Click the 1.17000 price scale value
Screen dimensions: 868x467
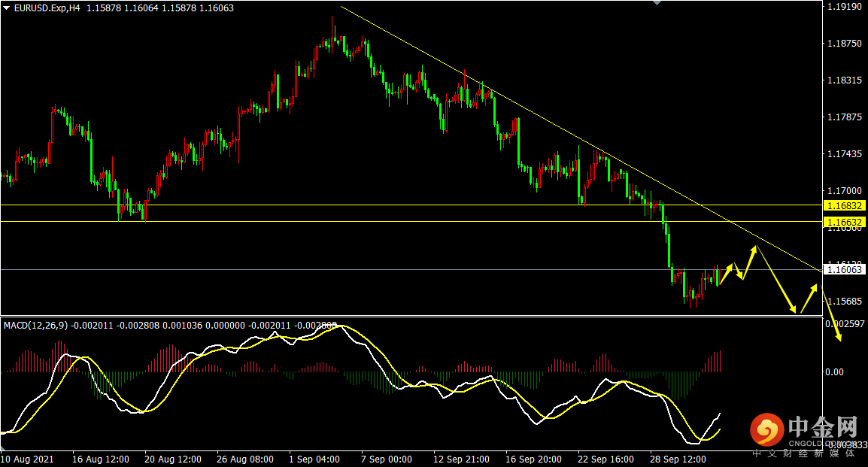coord(844,191)
